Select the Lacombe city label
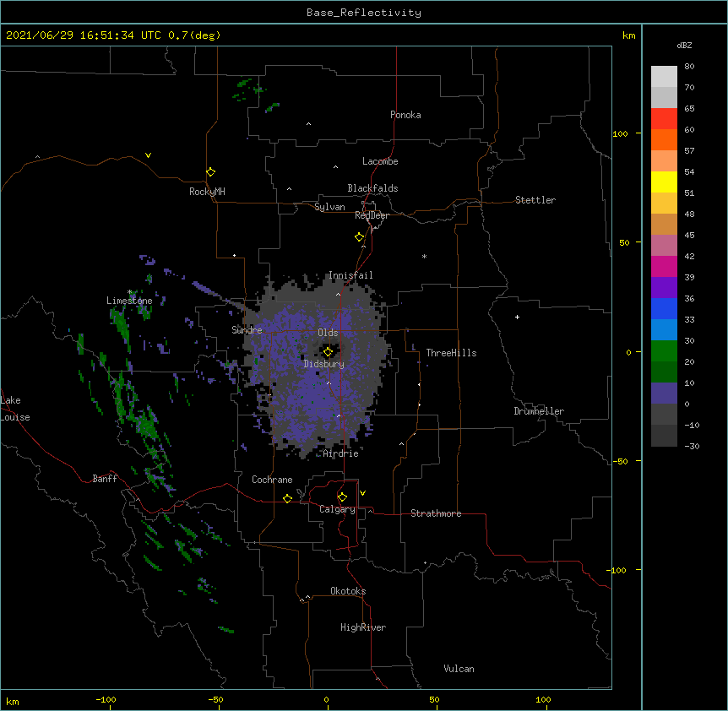The image size is (728, 711). pyautogui.click(x=380, y=161)
